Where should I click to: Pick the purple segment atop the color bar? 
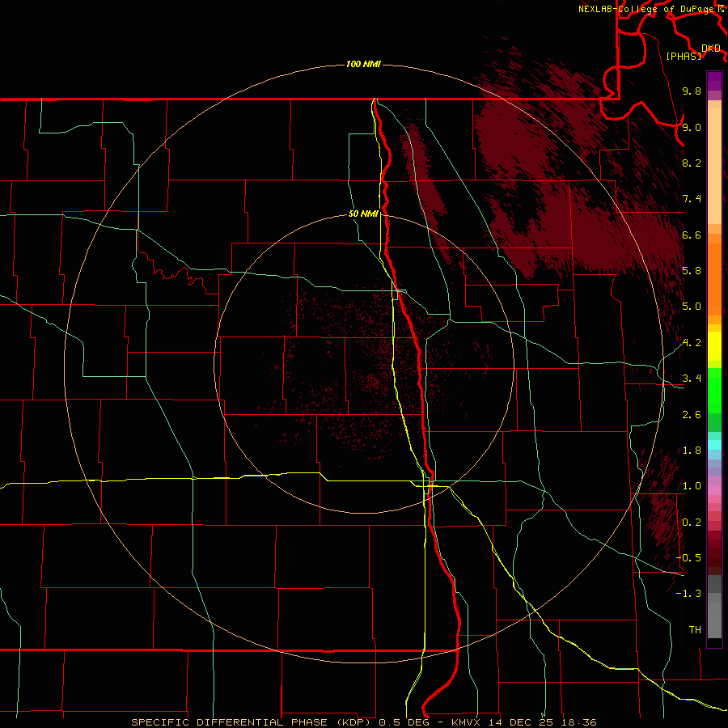714,81
